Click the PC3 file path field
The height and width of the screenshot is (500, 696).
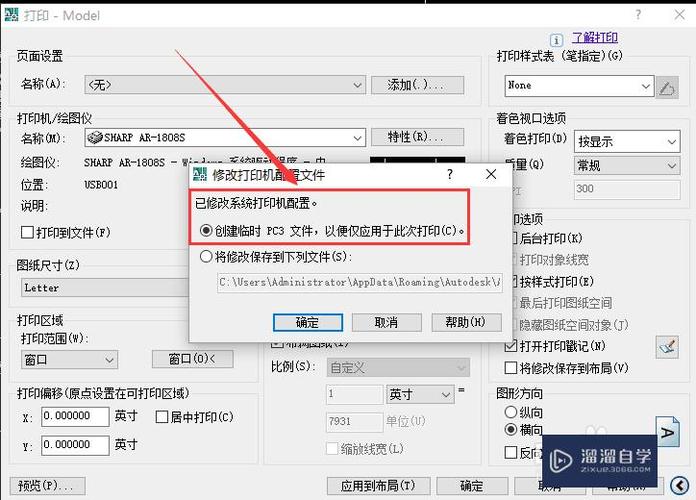(360, 282)
